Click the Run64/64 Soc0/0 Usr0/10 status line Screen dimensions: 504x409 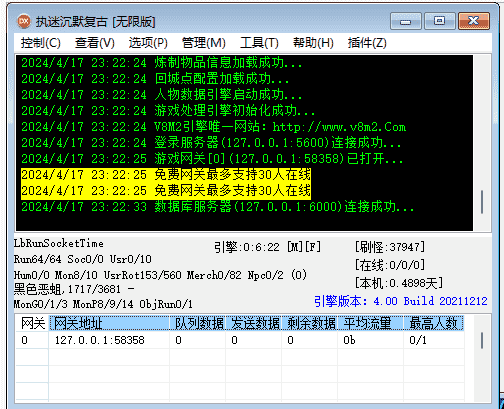click(x=83, y=259)
